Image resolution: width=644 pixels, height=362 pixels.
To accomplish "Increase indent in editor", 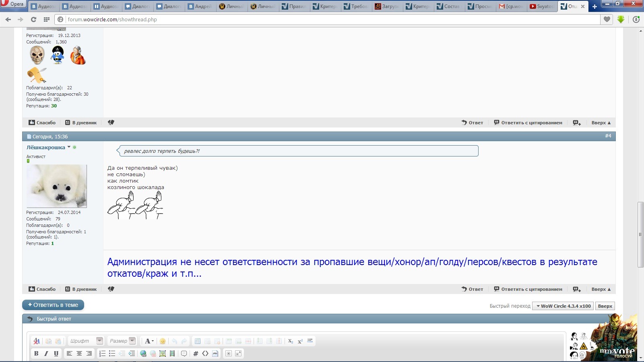I will pos(132,354).
